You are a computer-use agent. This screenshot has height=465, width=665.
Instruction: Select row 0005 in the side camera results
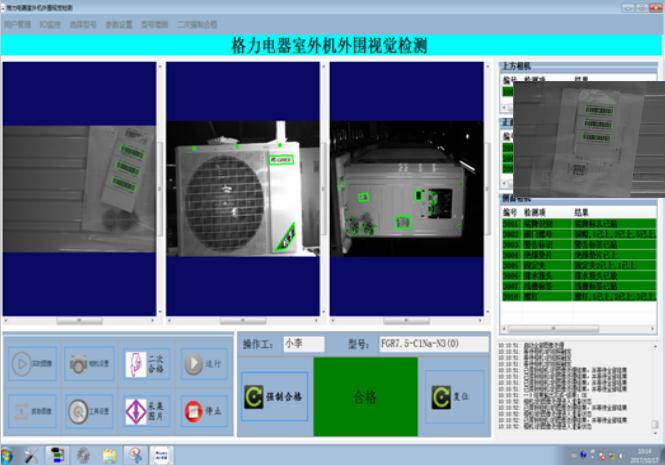point(579,265)
